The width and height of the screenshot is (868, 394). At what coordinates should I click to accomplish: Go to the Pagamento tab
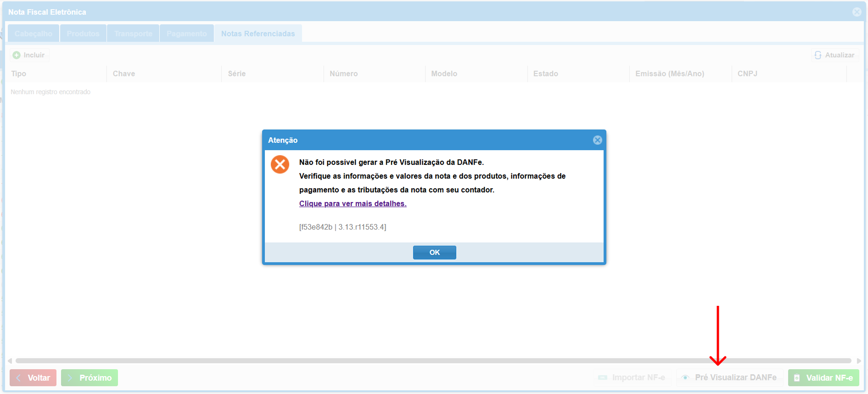coord(186,34)
